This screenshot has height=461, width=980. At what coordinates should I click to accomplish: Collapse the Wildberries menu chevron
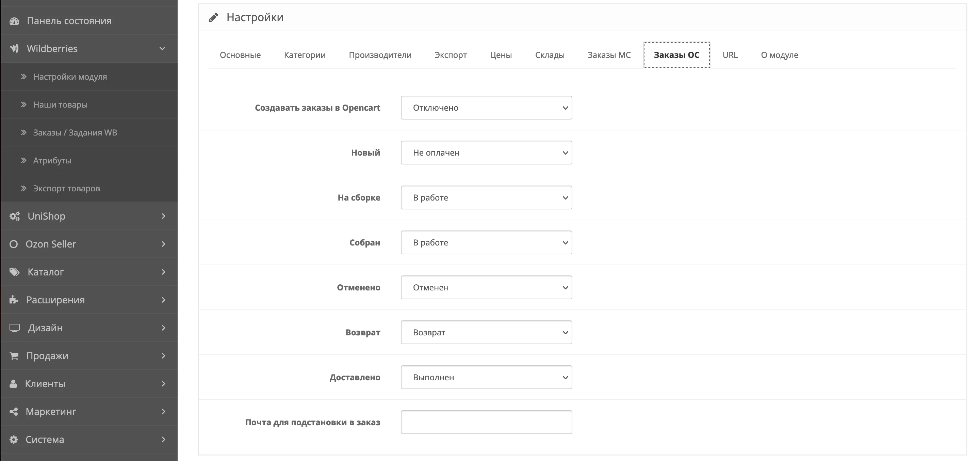(162, 48)
